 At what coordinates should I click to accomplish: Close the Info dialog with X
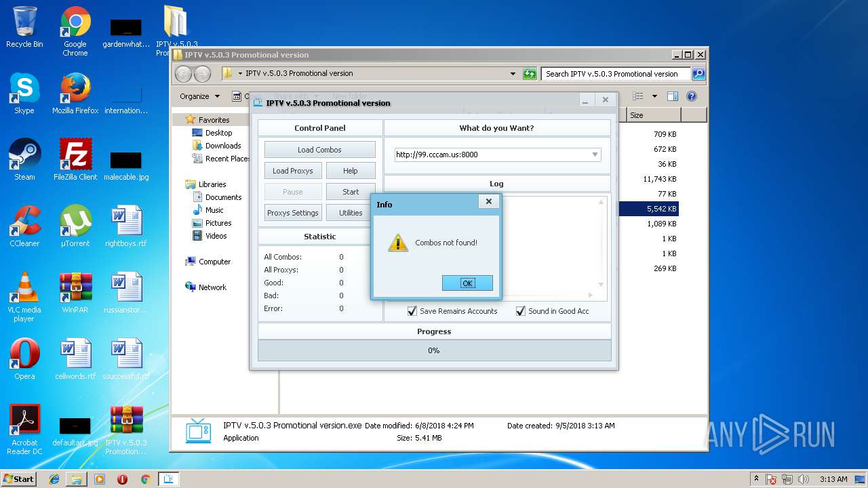pyautogui.click(x=488, y=201)
